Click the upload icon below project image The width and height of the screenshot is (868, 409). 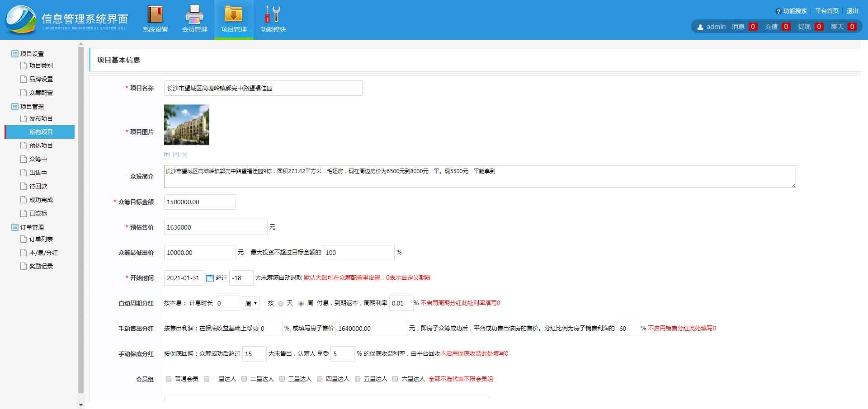pyautogui.click(x=167, y=155)
